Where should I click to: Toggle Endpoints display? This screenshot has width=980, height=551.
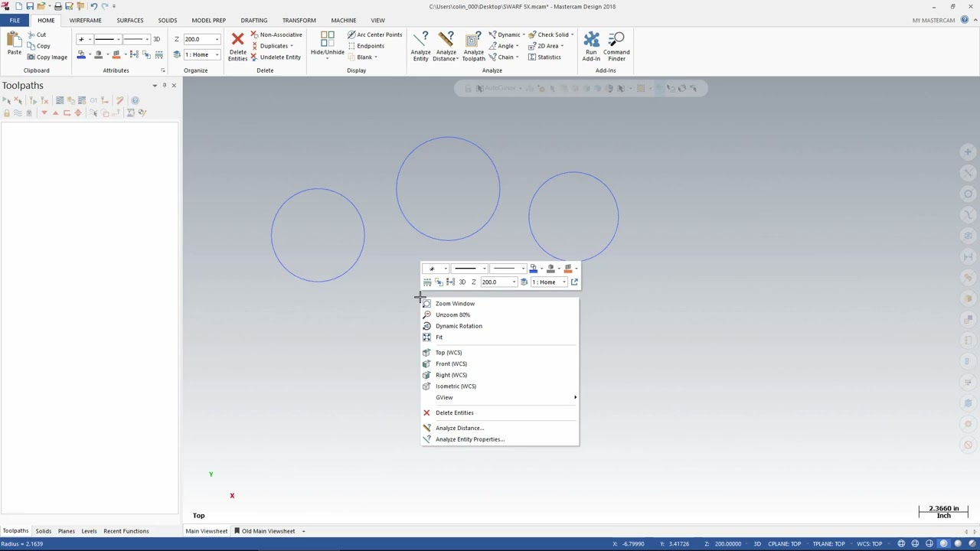[x=365, y=46]
